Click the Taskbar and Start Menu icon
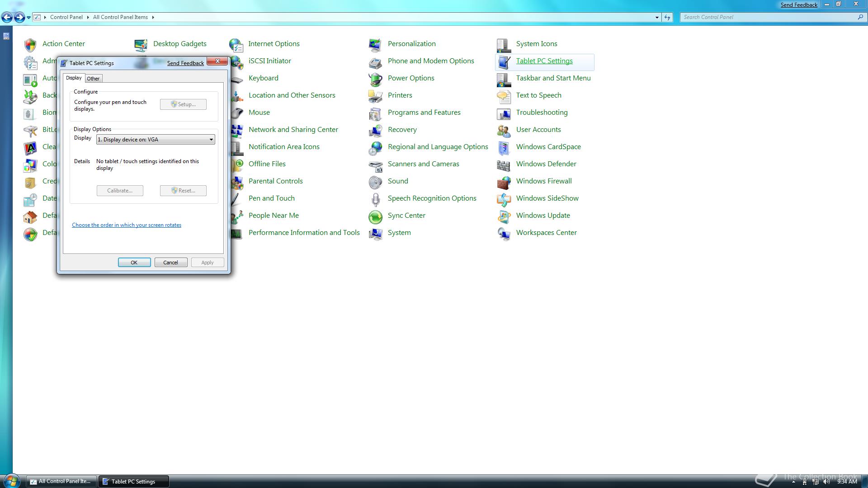The image size is (868, 488). point(504,79)
